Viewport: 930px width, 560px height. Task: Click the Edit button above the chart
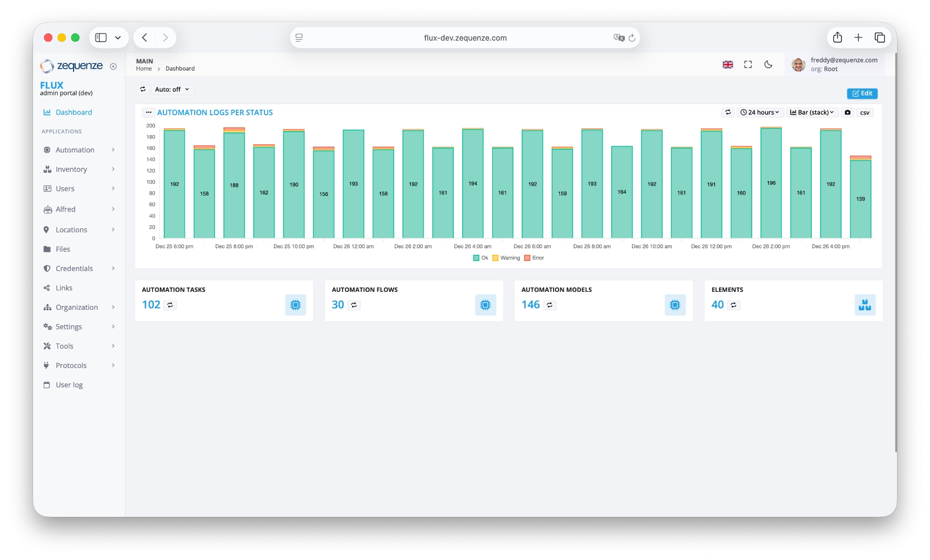(x=863, y=93)
